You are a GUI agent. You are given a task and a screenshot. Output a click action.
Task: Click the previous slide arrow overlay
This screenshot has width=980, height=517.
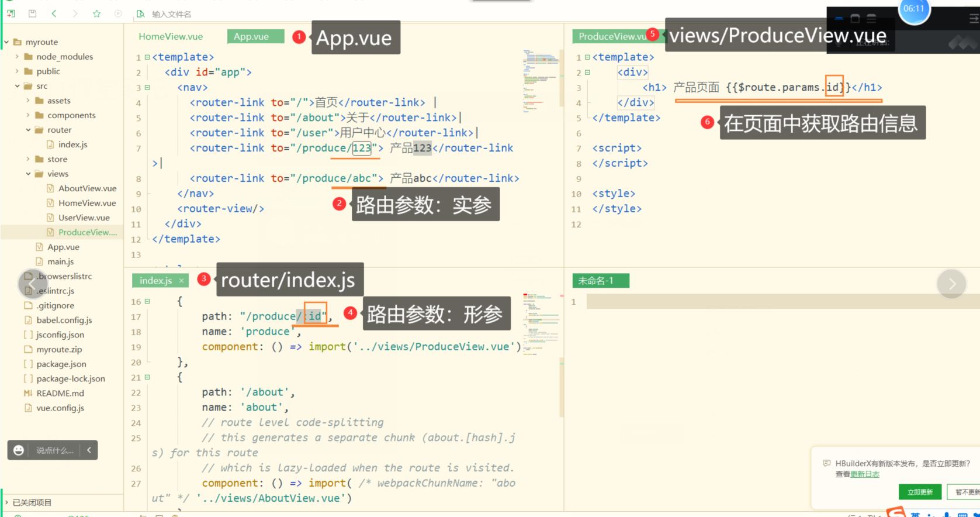(x=33, y=284)
